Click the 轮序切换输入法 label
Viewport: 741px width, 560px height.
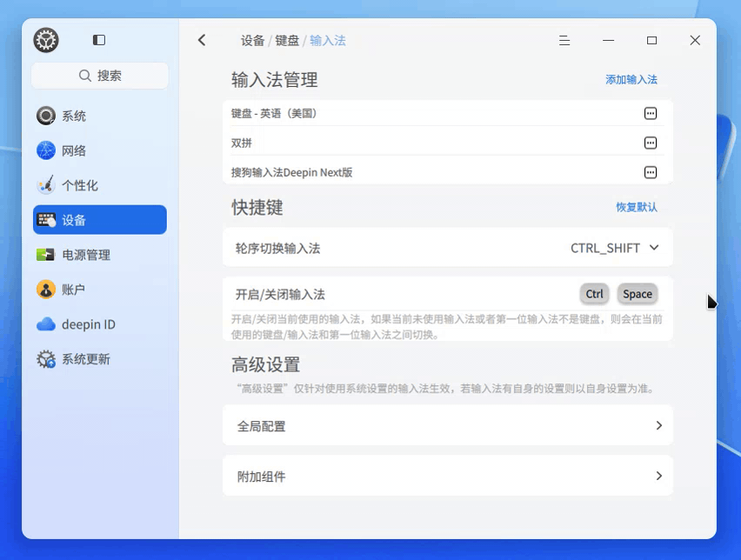tap(278, 249)
